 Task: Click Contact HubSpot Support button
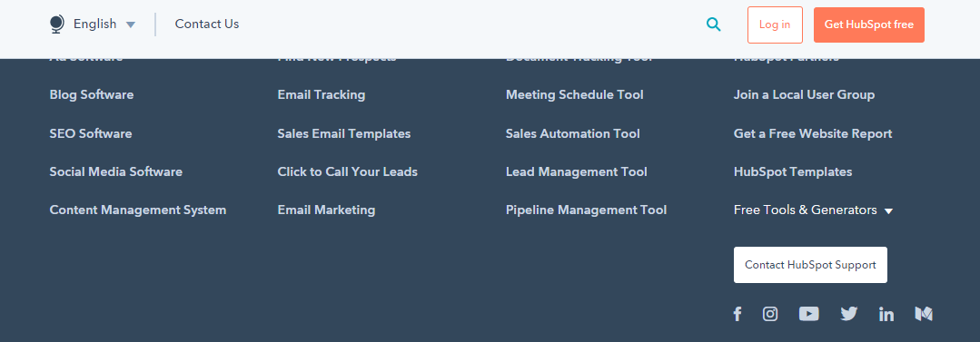click(x=810, y=265)
